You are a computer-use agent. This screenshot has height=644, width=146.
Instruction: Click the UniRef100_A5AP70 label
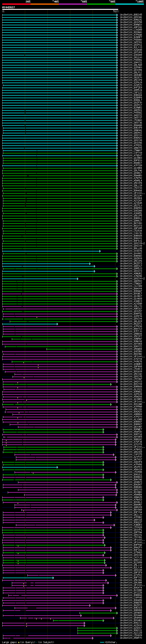coord(131,638)
